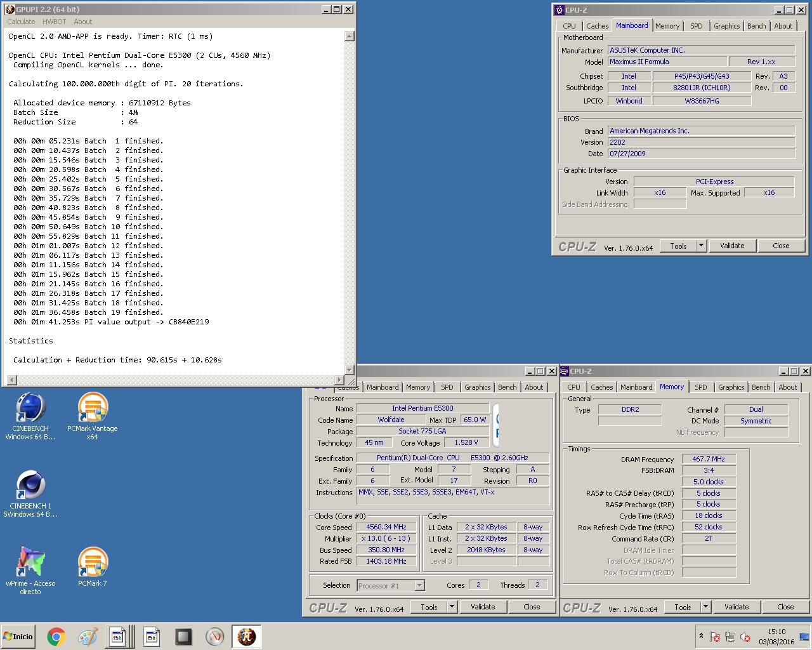Click the GPUPI vertical scrollbar up arrow
Viewport: 812px width, 650px height.
[x=350, y=36]
